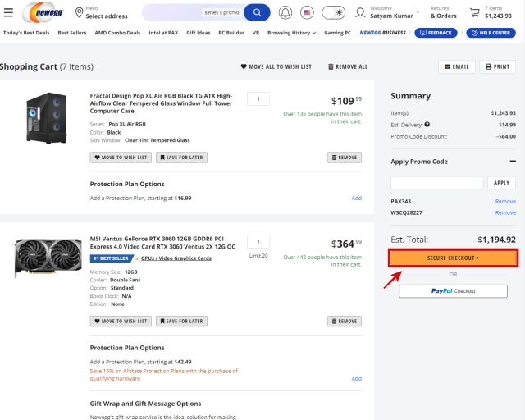
Task: Save MSI RTX 3060 for later
Action: [181, 322]
